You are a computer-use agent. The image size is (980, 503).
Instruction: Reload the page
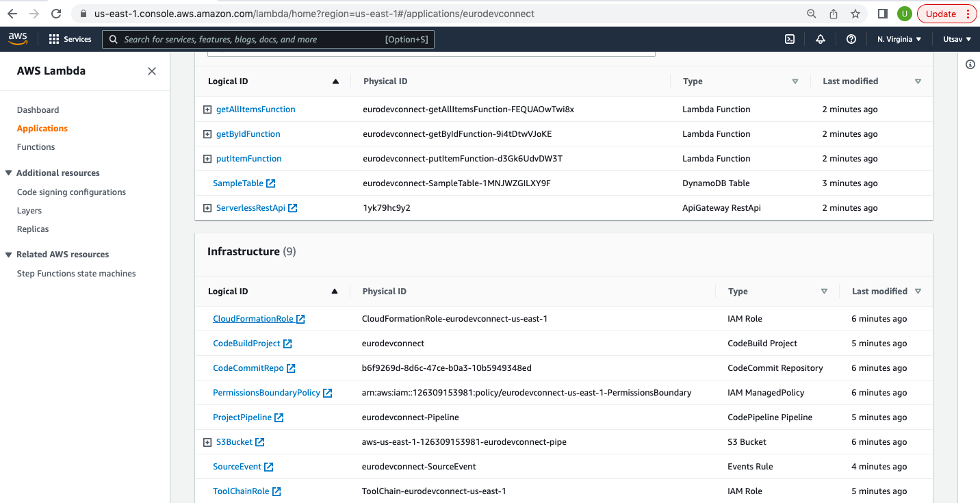pos(56,14)
